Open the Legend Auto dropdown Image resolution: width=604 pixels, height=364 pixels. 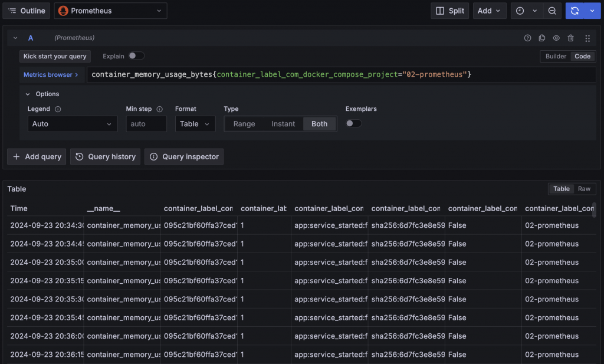click(73, 124)
